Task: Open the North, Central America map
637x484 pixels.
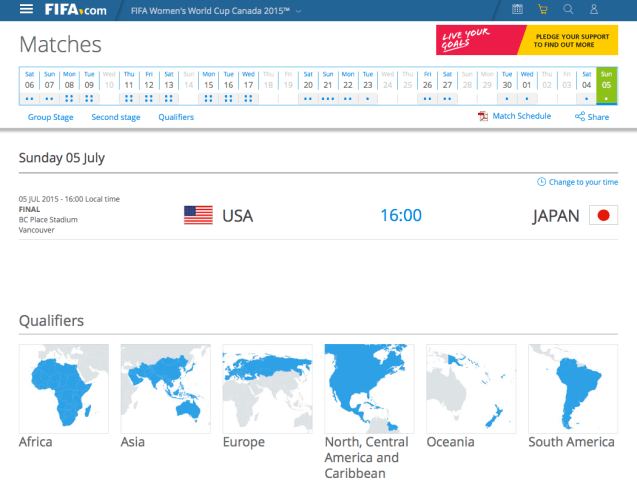Action: (x=369, y=389)
